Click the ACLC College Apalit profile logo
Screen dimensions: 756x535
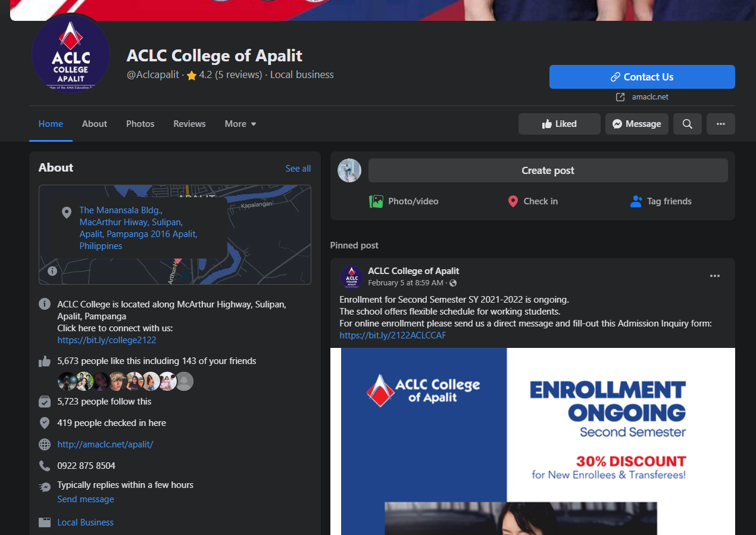pyautogui.click(x=71, y=55)
